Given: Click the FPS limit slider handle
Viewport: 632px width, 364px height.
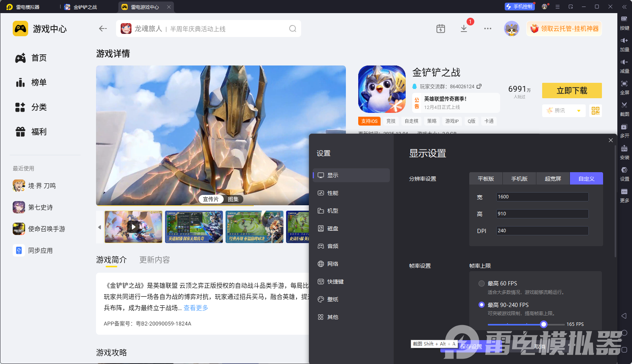Looking at the screenshot, I should [543, 324].
